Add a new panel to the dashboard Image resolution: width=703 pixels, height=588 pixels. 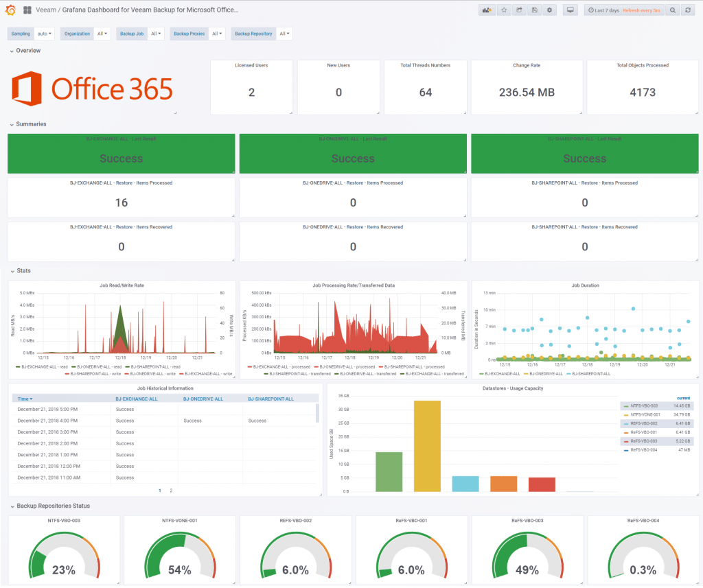487,10
